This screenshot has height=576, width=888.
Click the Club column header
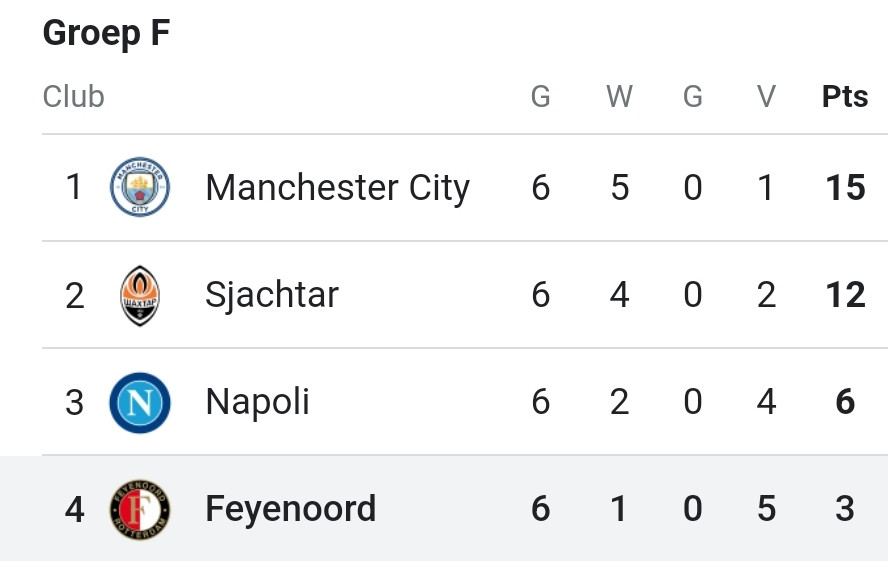[x=74, y=96]
